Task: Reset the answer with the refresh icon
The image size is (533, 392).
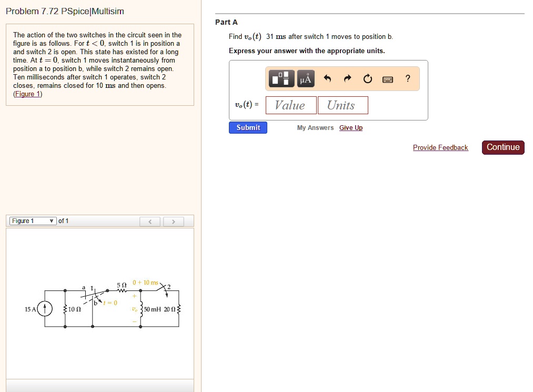Action: (367, 79)
